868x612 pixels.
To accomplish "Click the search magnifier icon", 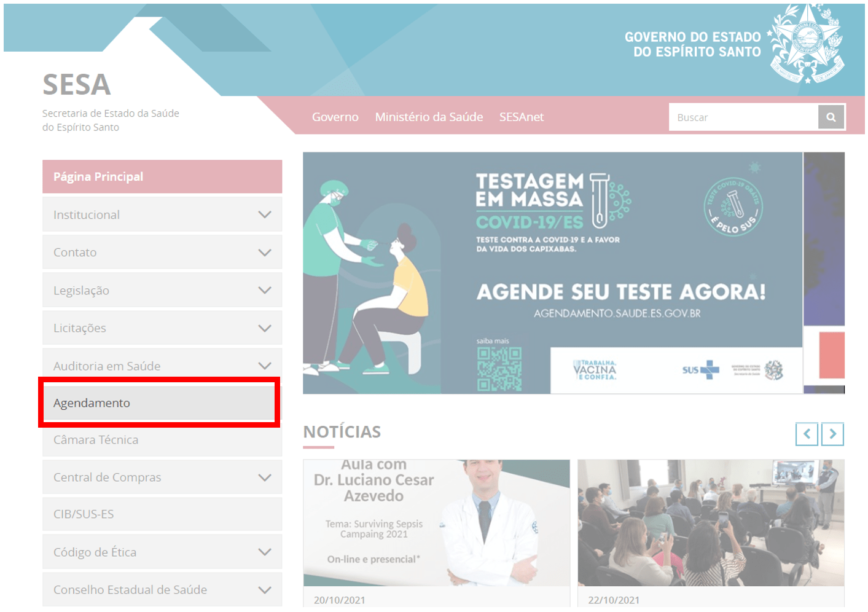I will click(x=831, y=117).
